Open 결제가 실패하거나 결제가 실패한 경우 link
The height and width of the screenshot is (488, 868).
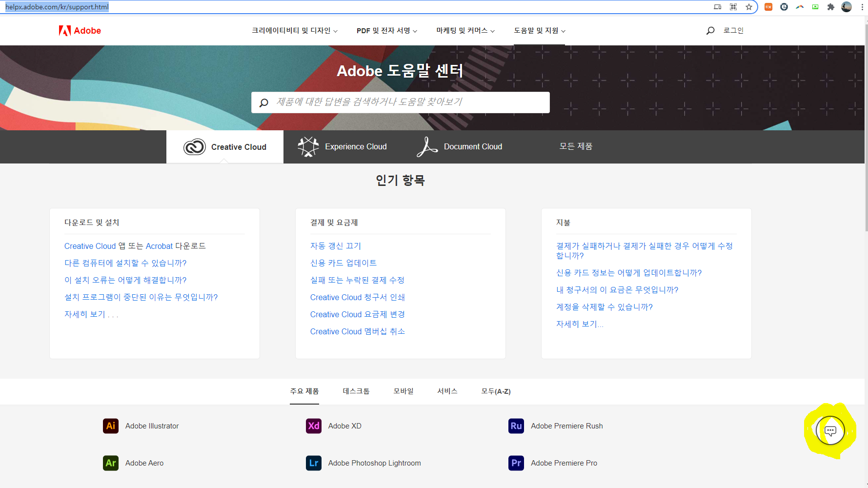(x=645, y=250)
